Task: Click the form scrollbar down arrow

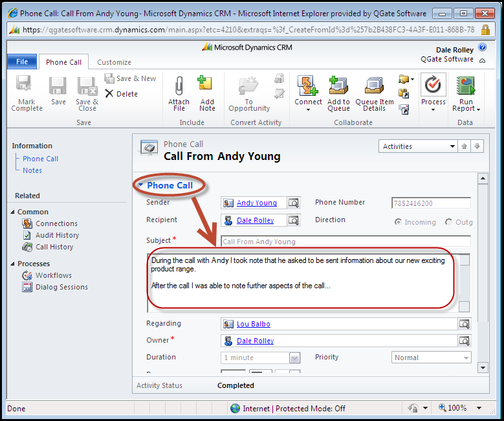Action: 483,368
